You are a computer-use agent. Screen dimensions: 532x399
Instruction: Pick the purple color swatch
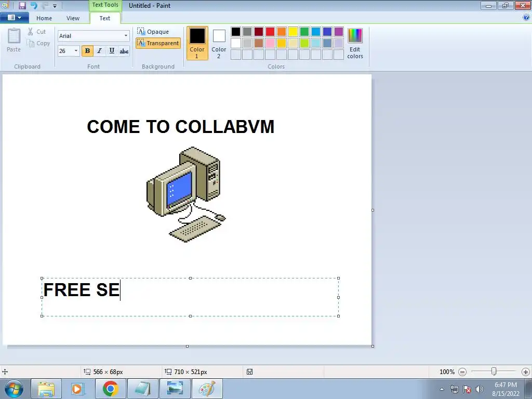point(339,32)
